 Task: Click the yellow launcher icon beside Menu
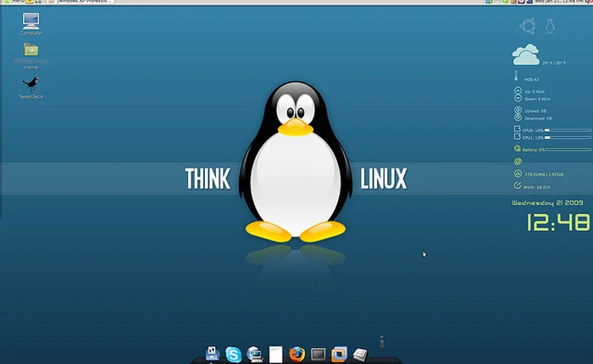click(30, 2)
